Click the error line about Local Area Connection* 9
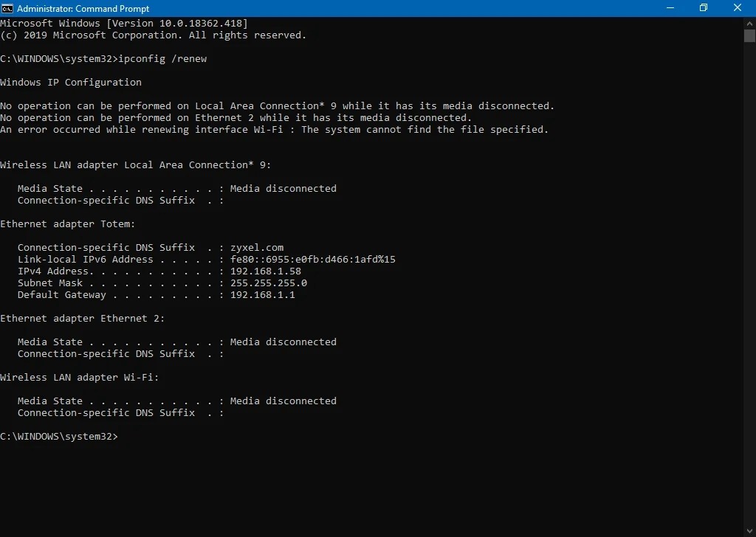The width and height of the screenshot is (756, 537). 278,106
